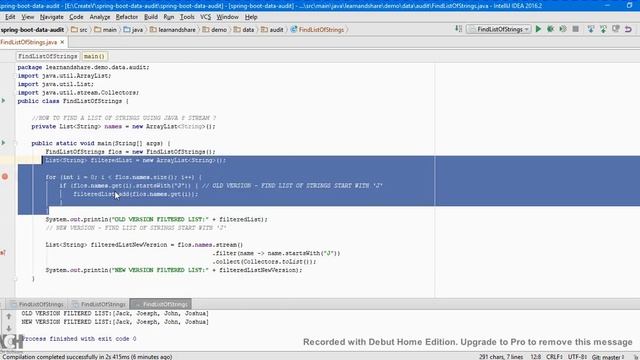Screen dimensions: 640x360
Task: Open the View menu
Action: click(x=27, y=17)
